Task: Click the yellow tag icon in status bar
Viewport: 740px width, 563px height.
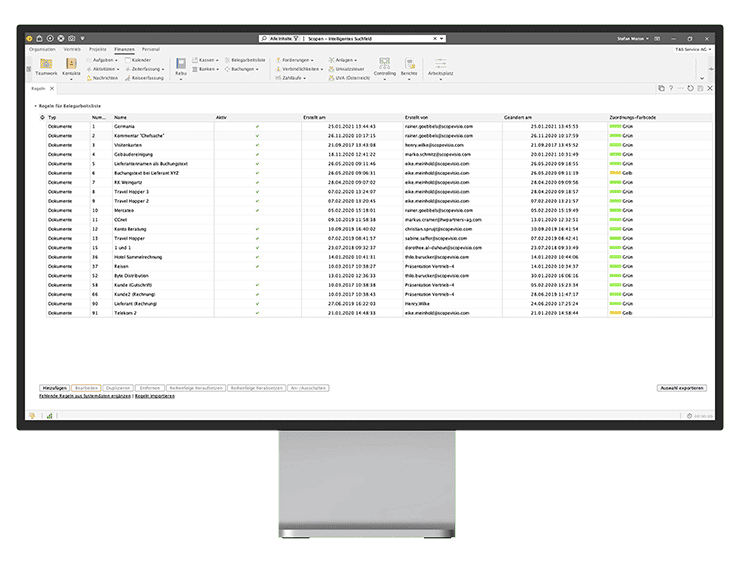Action: (x=32, y=416)
